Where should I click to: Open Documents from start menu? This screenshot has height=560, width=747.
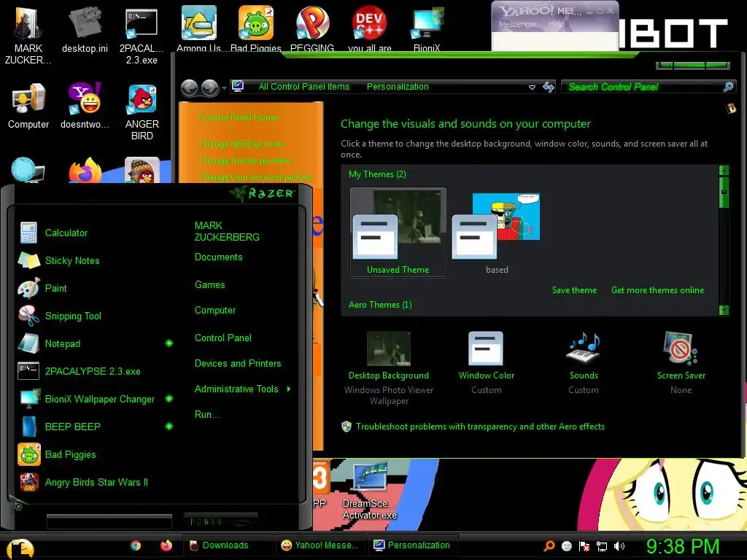click(x=219, y=257)
